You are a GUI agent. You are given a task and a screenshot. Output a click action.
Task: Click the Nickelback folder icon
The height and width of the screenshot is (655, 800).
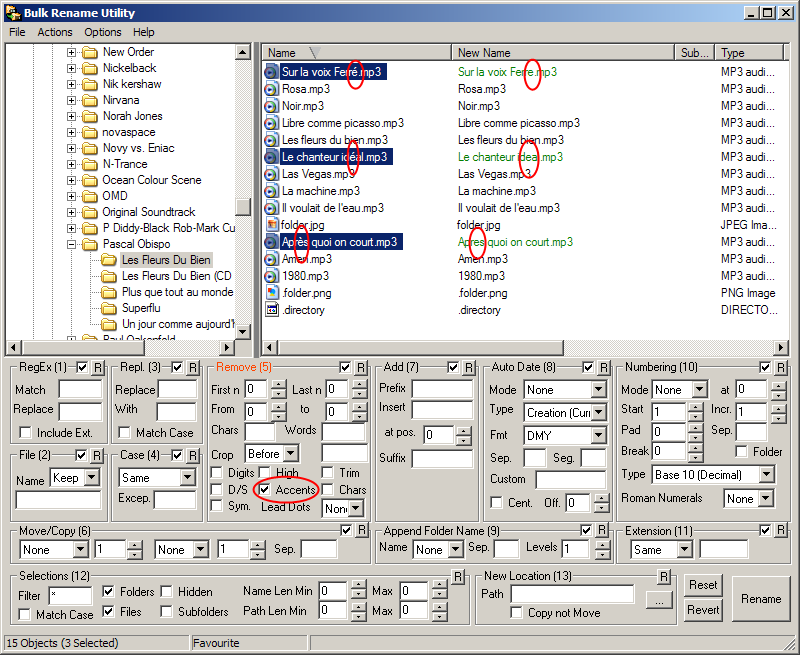[90, 68]
